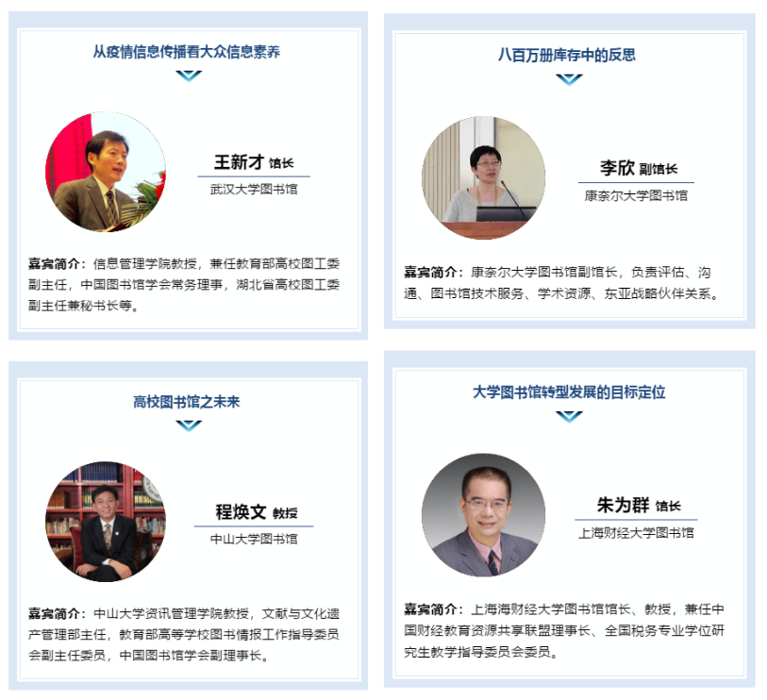Click the affiliation 上海财经大学图书馆

click(636, 533)
